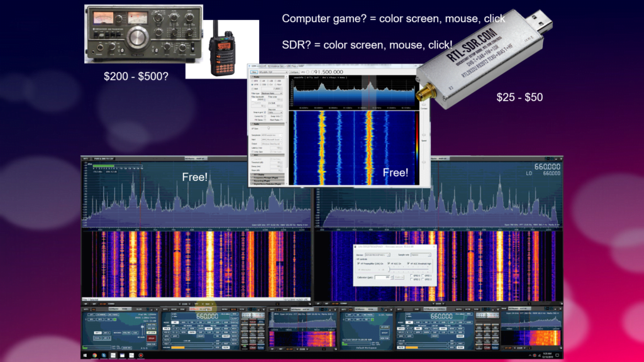This screenshot has height=362, width=644.
Task: Uncheck HF AGC Threshold High
Action: [408, 263]
